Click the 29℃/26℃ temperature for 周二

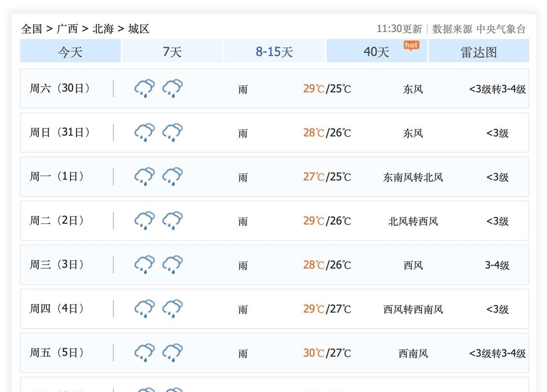(x=327, y=221)
